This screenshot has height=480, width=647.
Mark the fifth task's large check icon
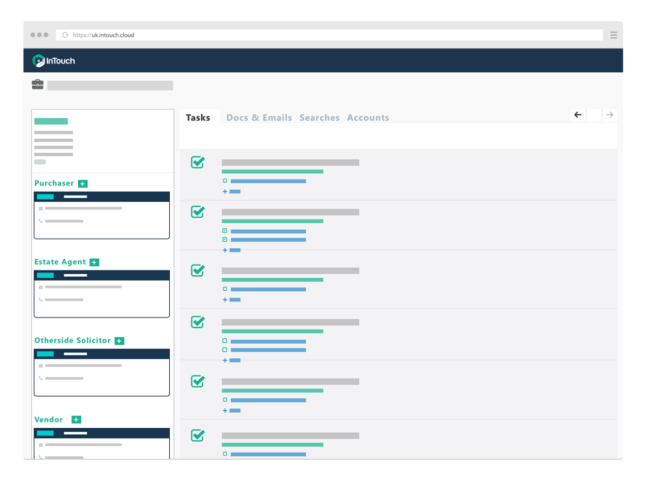(198, 381)
